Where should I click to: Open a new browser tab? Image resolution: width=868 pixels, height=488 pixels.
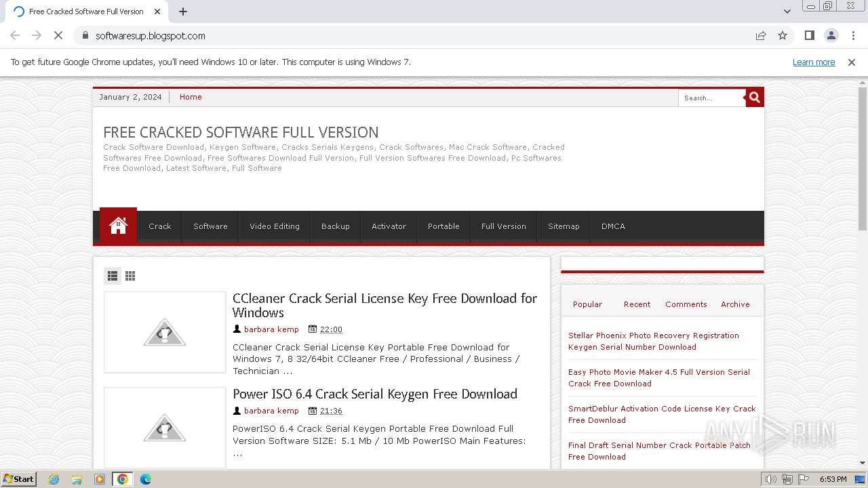tap(183, 11)
